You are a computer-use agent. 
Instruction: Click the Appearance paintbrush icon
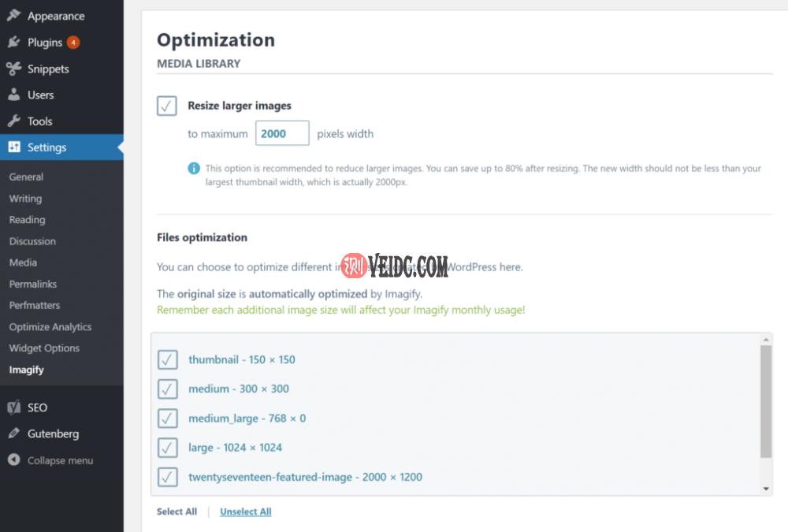pos(13,16)
